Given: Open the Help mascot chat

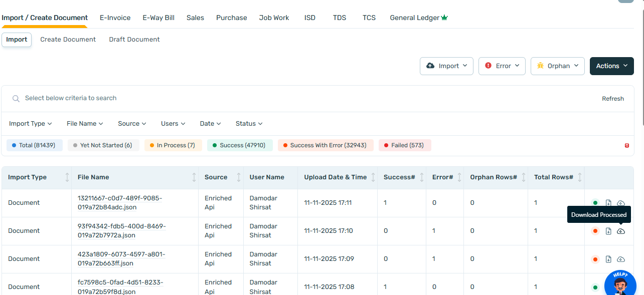Looking at the screenshot, I should coord(620,283).
